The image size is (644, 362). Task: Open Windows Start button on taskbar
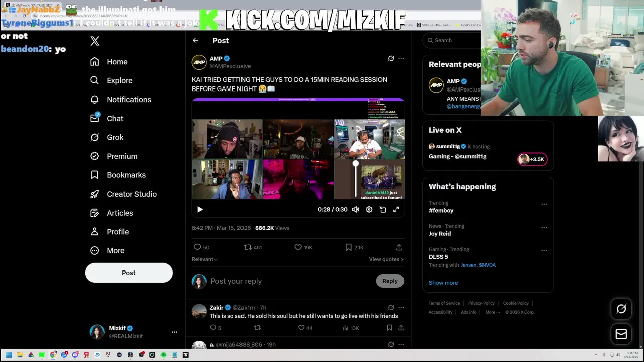tap(9, 355)
